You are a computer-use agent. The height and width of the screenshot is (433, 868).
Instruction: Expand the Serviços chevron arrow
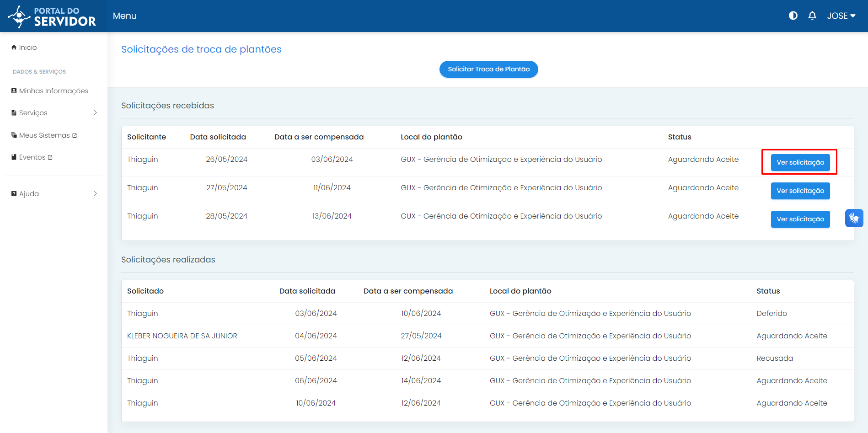[95, 112]
